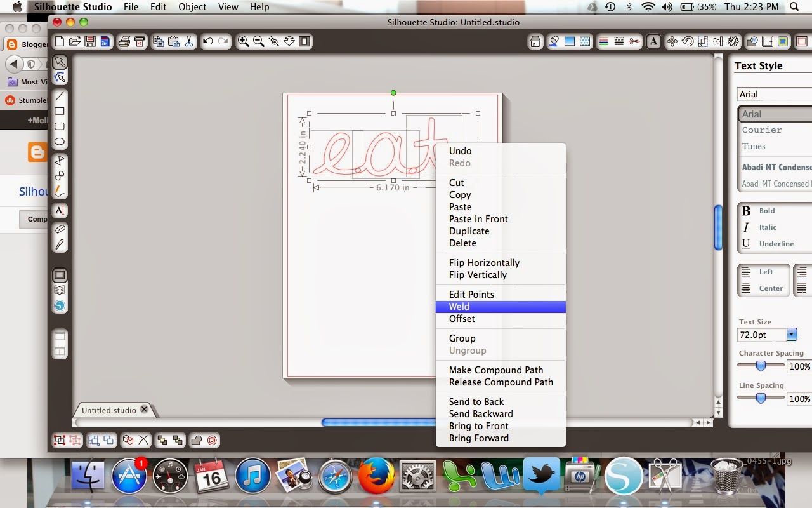This screenshot has width=812, height=508.
Task: Activate the Zoom In tool
Action: pos(242,41)
